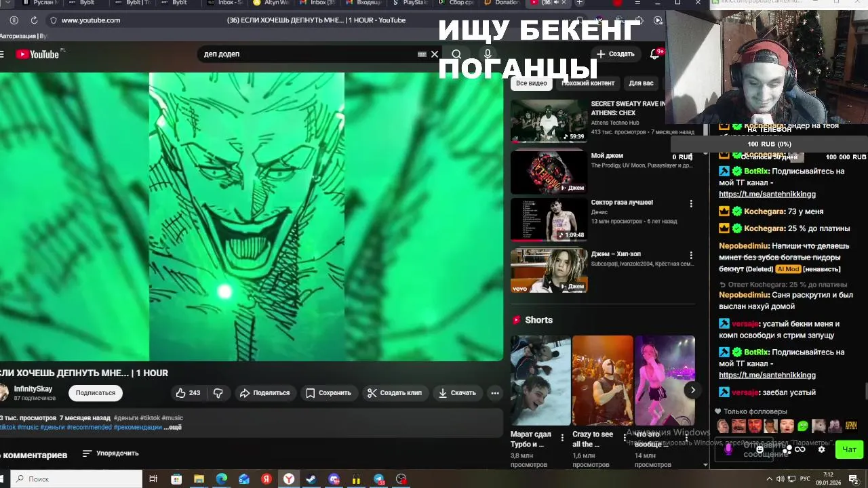Expand description with ...ещё
This screenshot has height=488, width=868.
(173, 428)
